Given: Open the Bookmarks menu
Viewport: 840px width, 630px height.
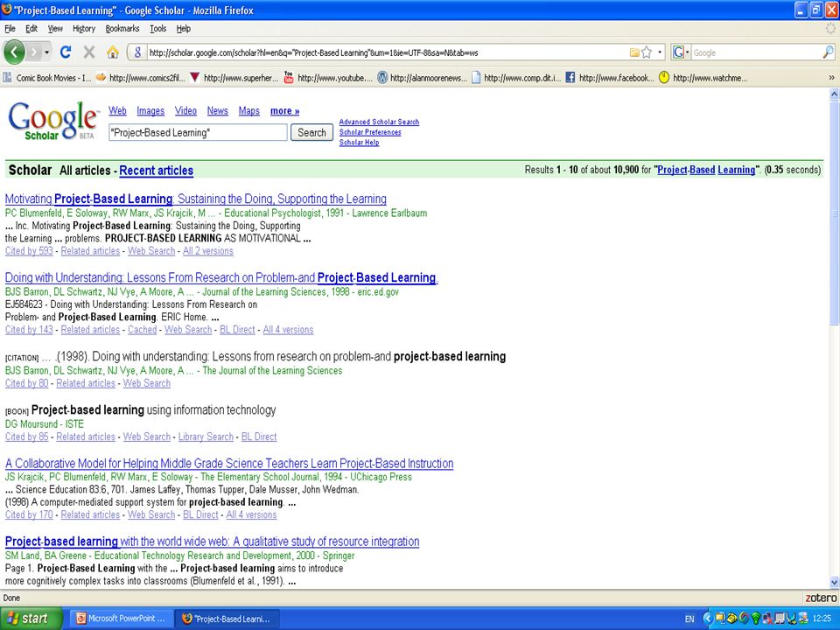Looking at the screenshot, I should pos(122,28).
